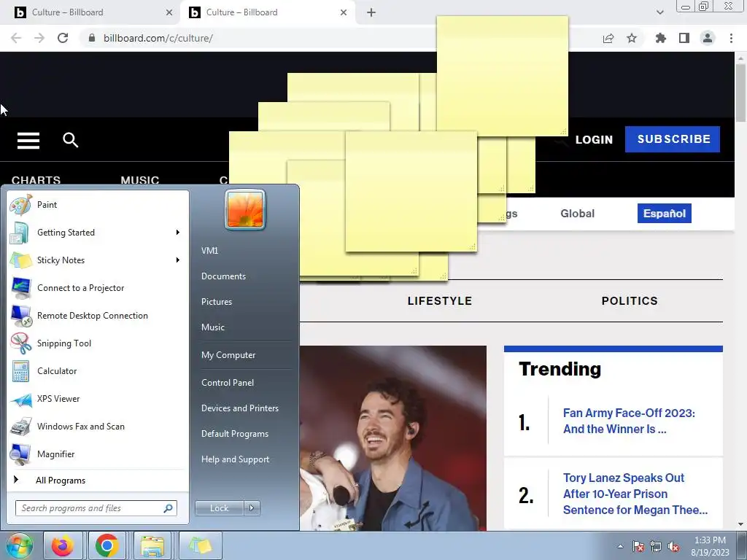747x560 pixels.
Task: Click the address bar URL
Action: [158, 38]
